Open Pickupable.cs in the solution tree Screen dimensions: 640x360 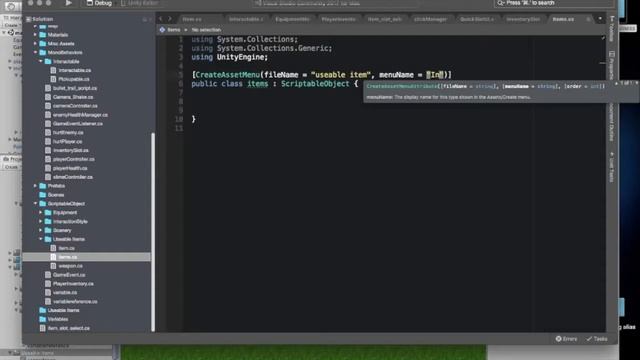click(x=73, y=79)
